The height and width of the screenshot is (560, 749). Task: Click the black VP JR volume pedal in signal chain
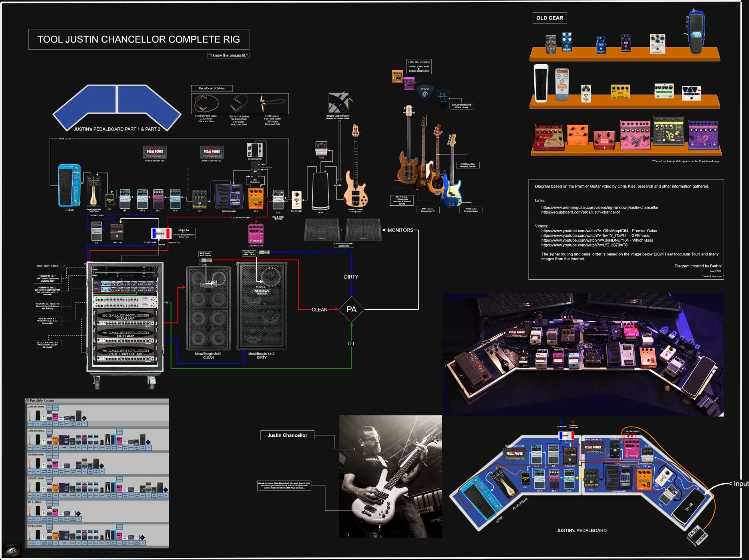[x=321, y=191]
